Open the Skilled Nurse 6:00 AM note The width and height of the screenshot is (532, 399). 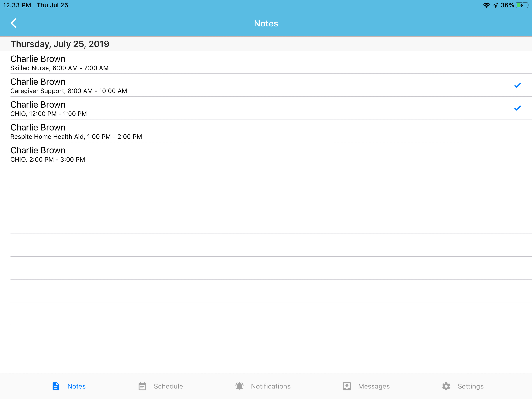coord(266,62)
